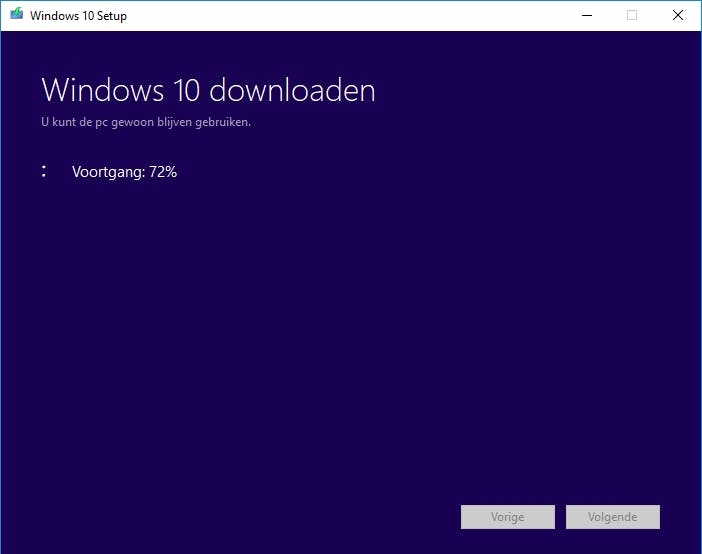Screen dimensions: 702x554
Task: Click the loading spinner dots icon
Action: coord(43,171)
